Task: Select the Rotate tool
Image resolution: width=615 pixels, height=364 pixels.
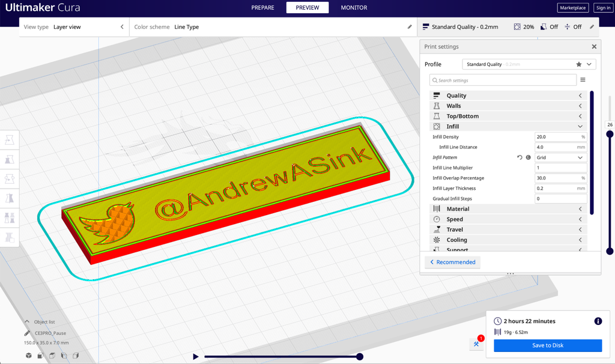Action: click(x=10, y=178)
